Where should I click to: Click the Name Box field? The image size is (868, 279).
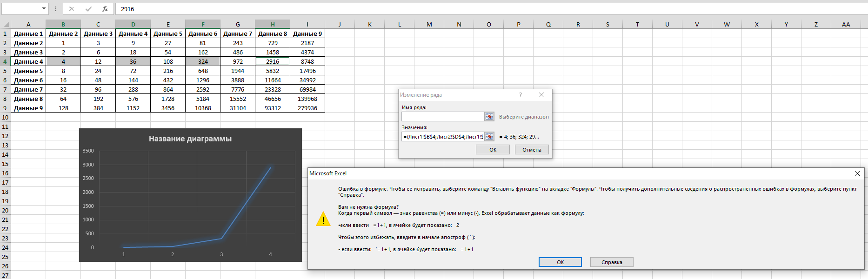pyautogui.click(x=21, y=9)
